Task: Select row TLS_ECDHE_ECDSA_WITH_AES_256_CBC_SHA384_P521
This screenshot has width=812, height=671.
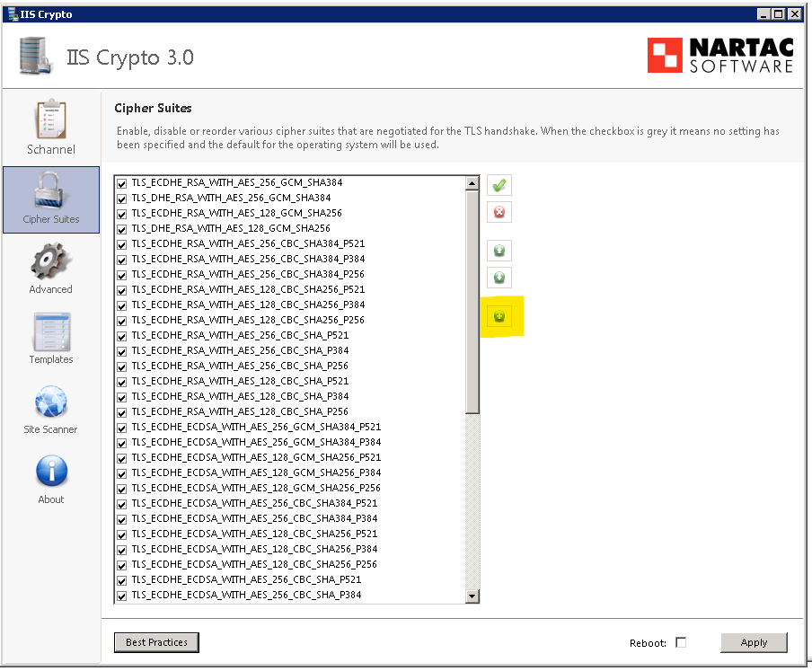Action: click(290, 503)
